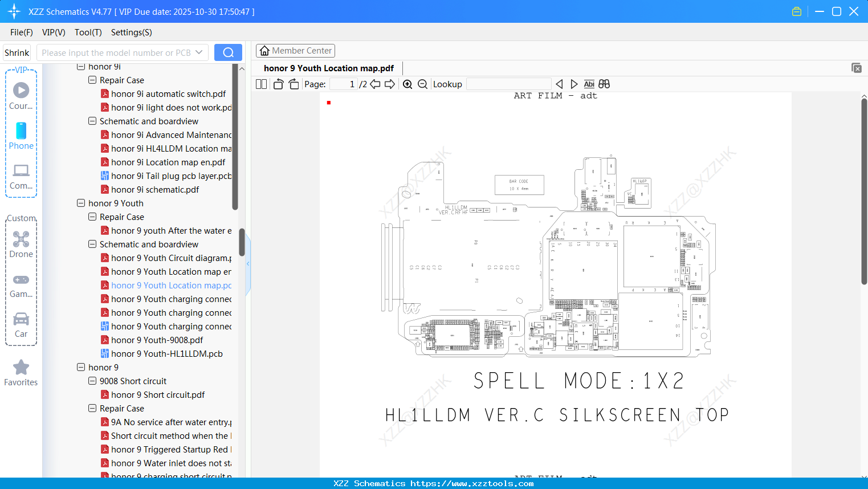The width and height of the screenshot is (868, 489).
Task: Find the previous lookup match
Action: coord(559,84)
